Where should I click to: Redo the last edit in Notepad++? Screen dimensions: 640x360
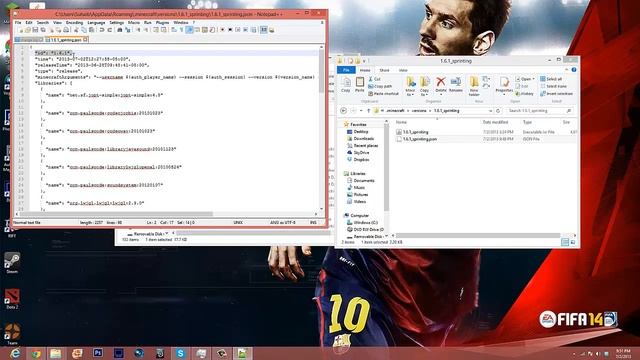click(x=110, y=30)
